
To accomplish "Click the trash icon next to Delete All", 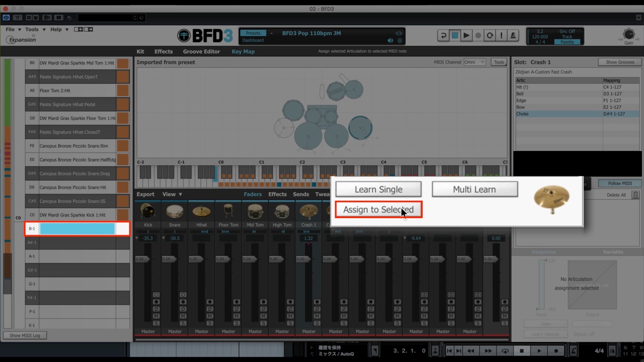I will [635, 195].
